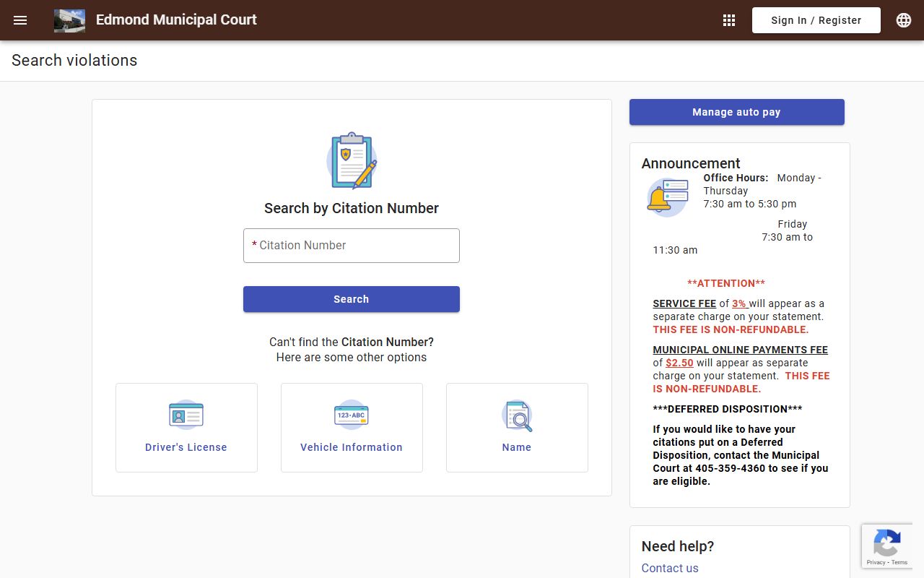This screenshot has height=578, width=924.
Task: Open Manage auto pay
Action: (x=737, y=112)
